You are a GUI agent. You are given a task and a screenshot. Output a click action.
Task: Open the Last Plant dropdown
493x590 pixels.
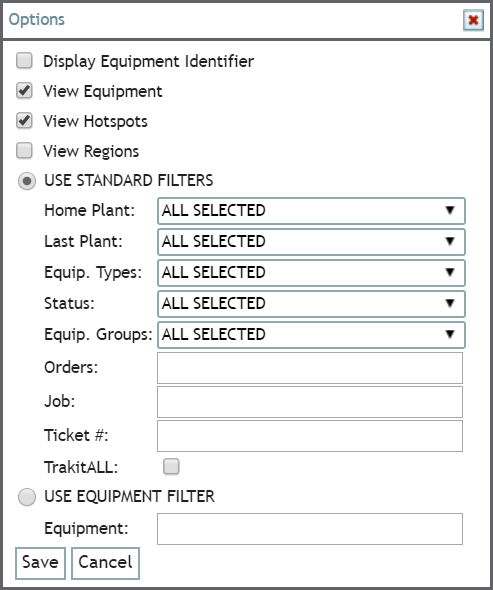coord(311,242)
